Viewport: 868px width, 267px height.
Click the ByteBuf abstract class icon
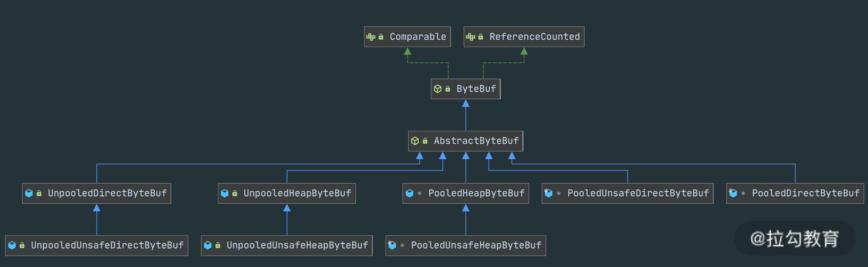438,89
